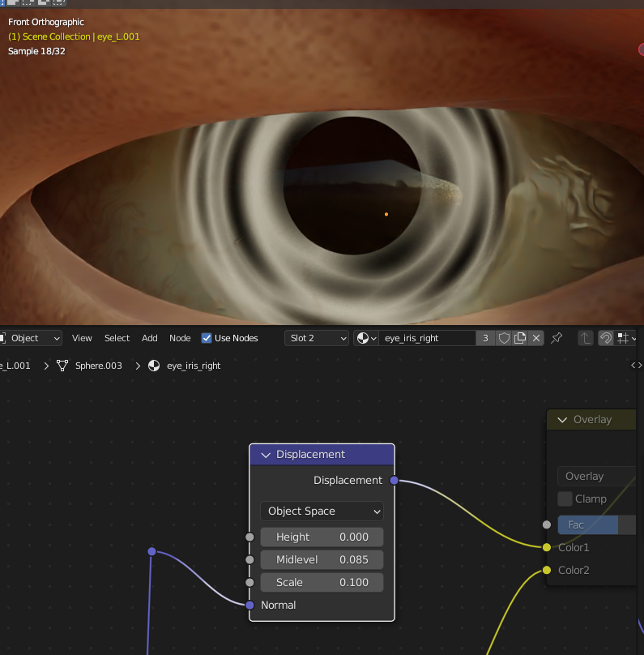The width and height of the screenshot is (644, 655).
Task: Click the Sample 18/32 render status text
Action: [x=36, y=51]
